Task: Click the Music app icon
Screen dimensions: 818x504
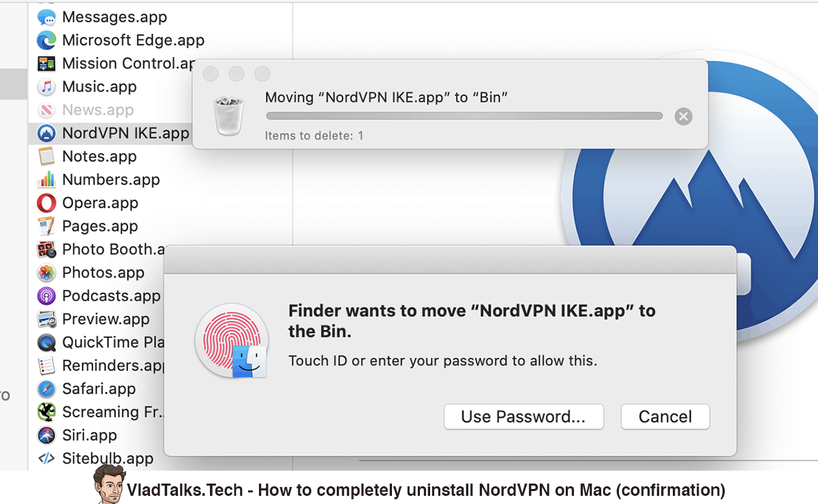Action: pos(46,86)
